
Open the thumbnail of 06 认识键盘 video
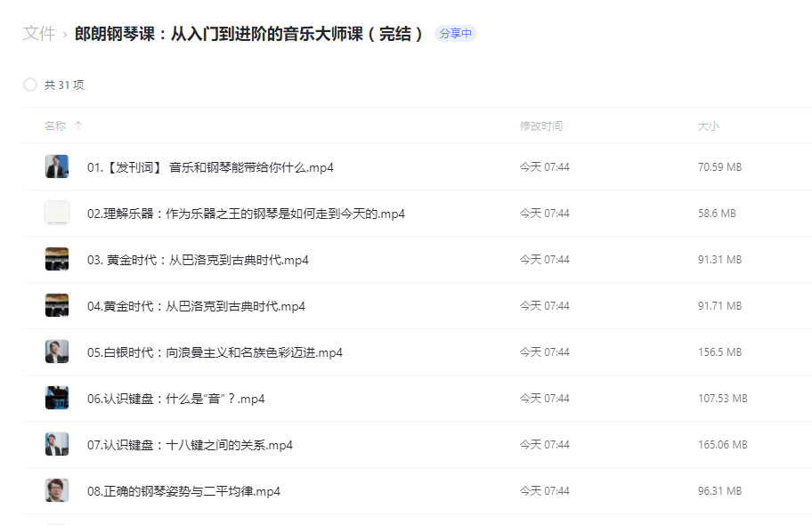pos(56,398)
